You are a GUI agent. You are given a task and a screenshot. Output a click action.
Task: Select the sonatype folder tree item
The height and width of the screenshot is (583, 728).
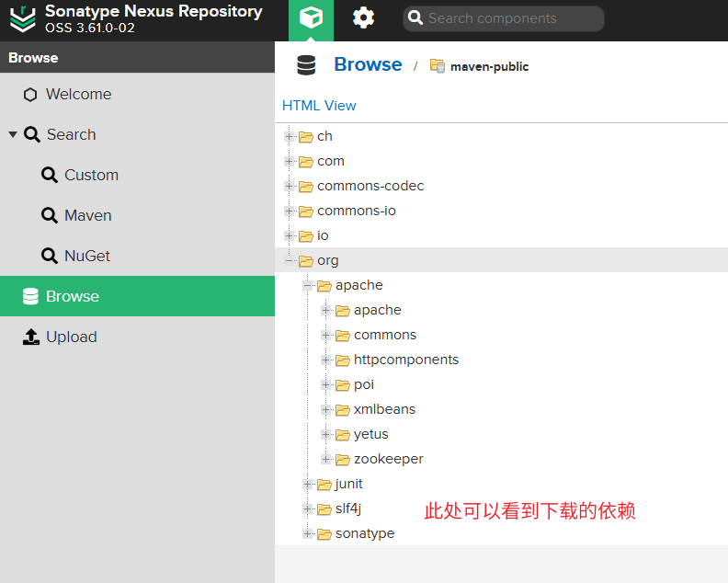point(364,533)
